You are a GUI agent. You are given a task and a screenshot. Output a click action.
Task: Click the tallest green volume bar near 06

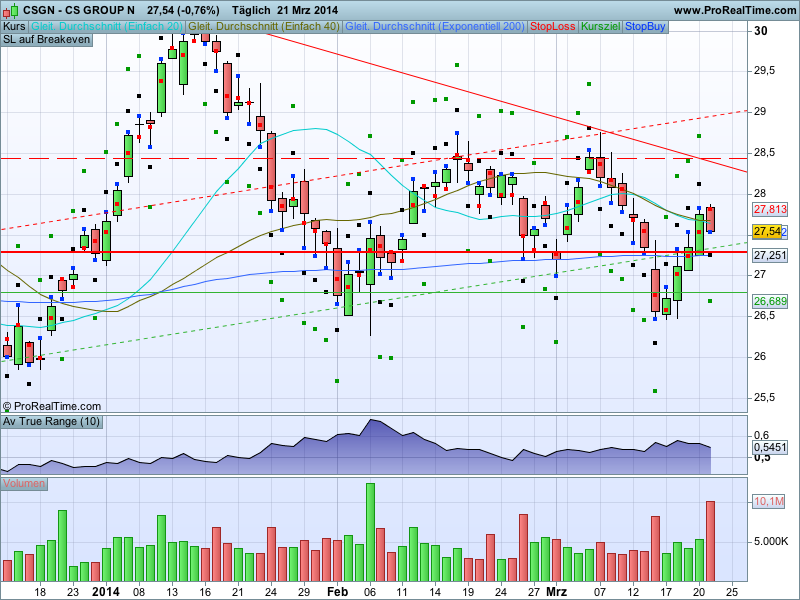[x=370, y=532]
